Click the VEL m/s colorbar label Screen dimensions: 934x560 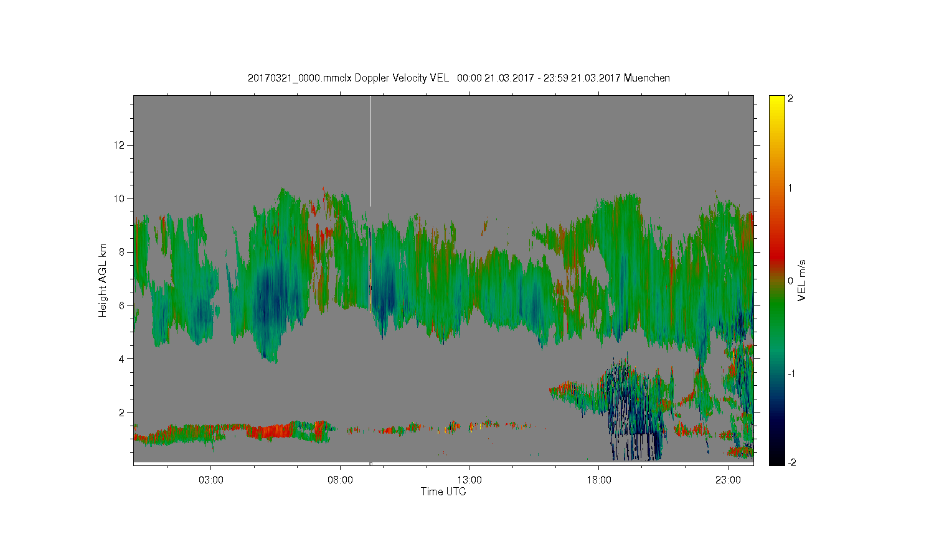(802, 280)
